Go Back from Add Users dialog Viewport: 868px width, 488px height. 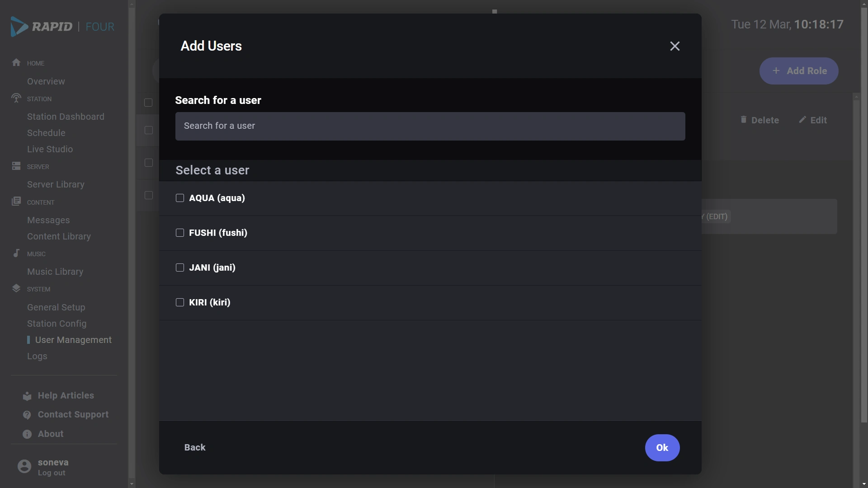[195, 447]
